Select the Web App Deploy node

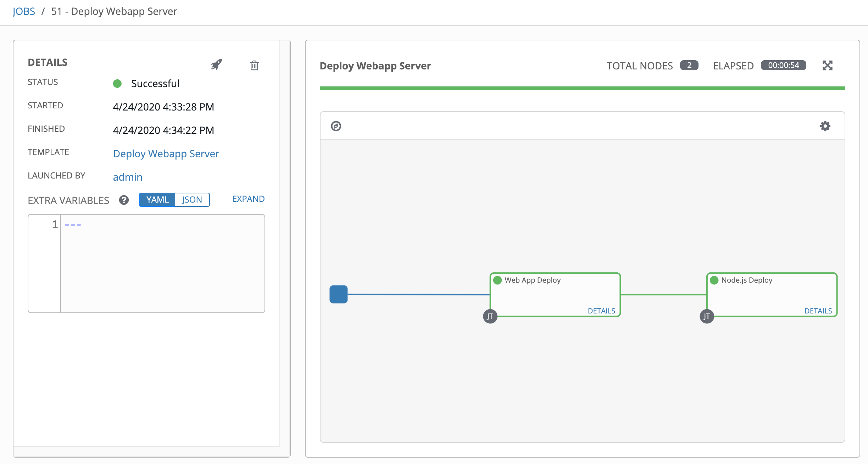click(555, 295)
